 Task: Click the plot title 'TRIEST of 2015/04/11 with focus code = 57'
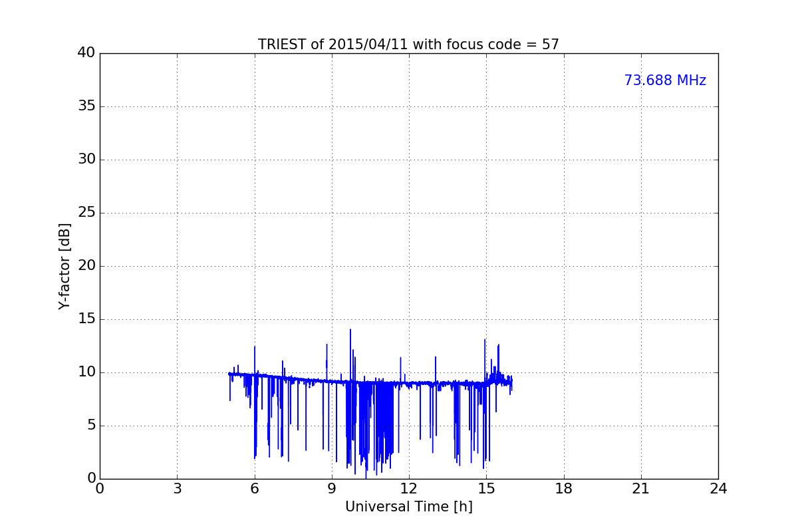coord(408,45)
